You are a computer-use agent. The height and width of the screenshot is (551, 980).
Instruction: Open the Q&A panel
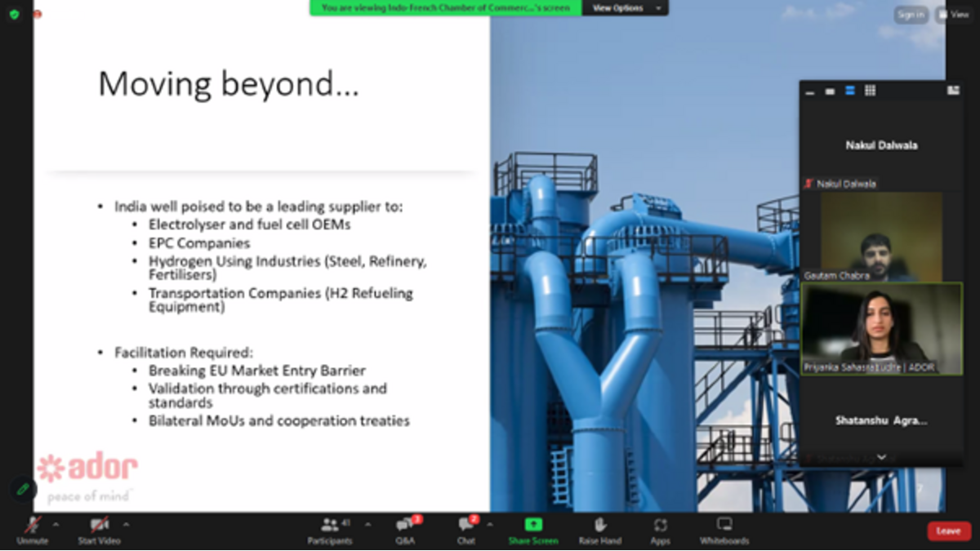coord(405,526)
